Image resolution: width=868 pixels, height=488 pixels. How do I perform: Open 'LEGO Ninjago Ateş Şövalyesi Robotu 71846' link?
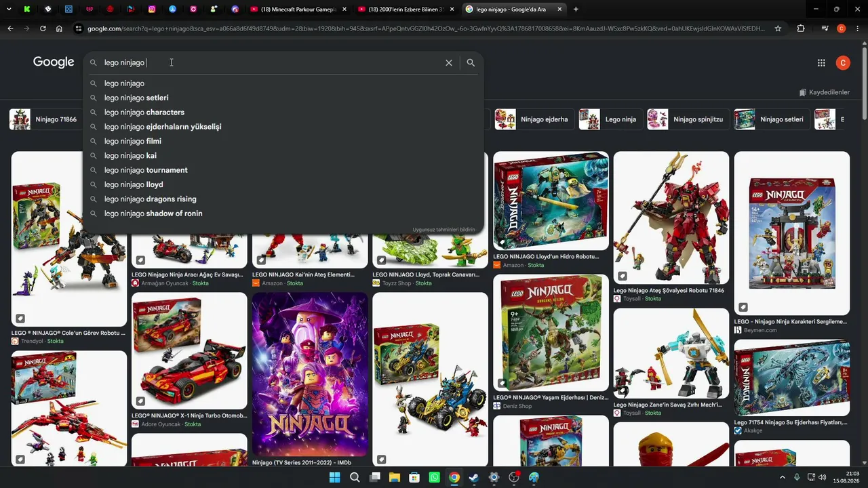coord(669,291)
